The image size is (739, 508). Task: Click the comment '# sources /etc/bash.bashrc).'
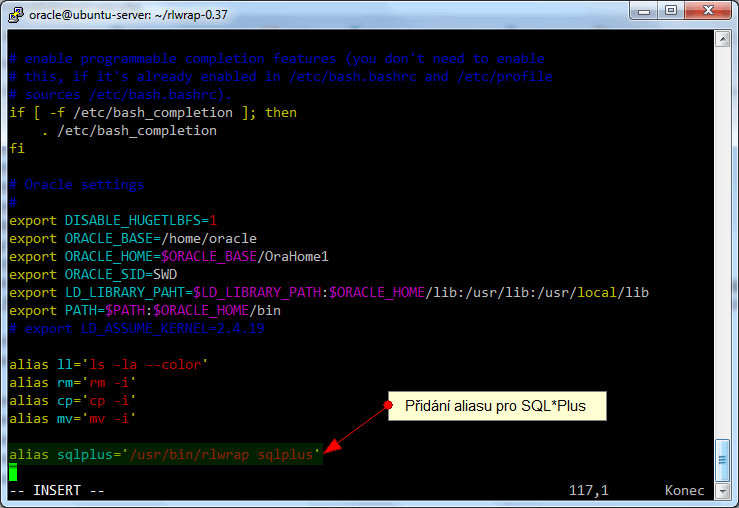click(121, 95)
